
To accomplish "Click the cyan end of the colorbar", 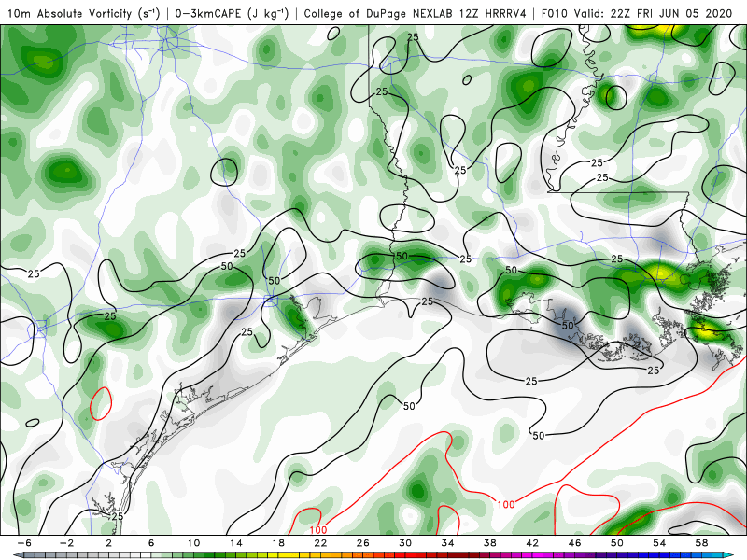I will (729, 555).
